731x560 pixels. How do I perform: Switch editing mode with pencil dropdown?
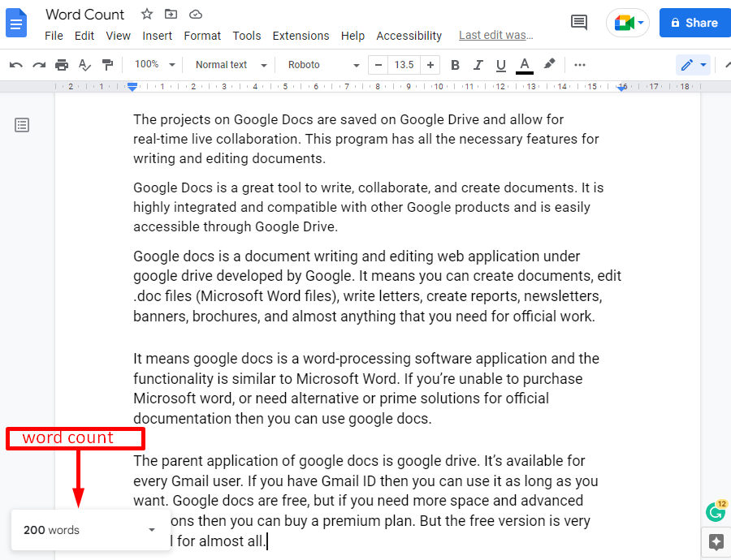pos(694,65)
